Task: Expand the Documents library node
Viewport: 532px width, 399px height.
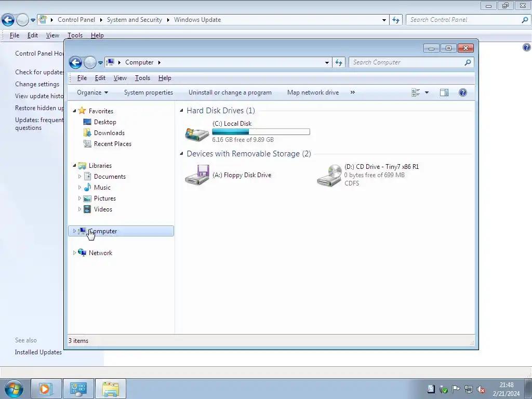Action: pos(79,177)
